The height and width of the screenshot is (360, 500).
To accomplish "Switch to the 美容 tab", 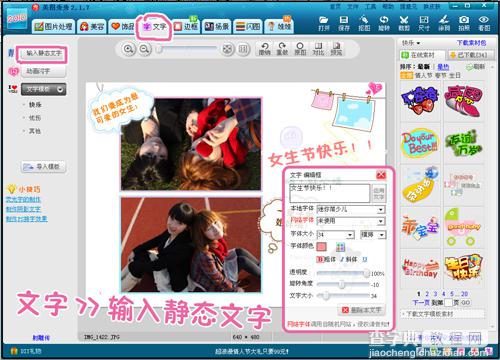I will [92, 26].
